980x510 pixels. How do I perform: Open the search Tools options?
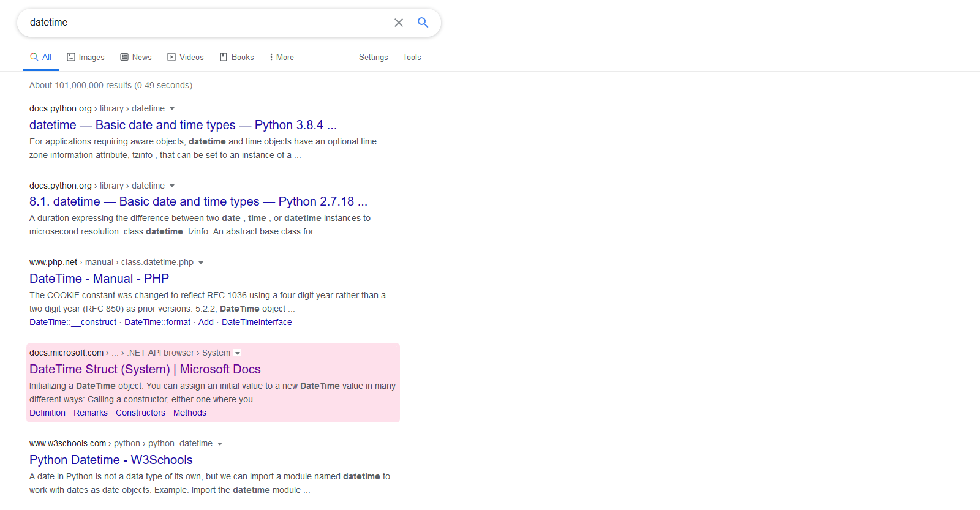[x=412, y=57]
